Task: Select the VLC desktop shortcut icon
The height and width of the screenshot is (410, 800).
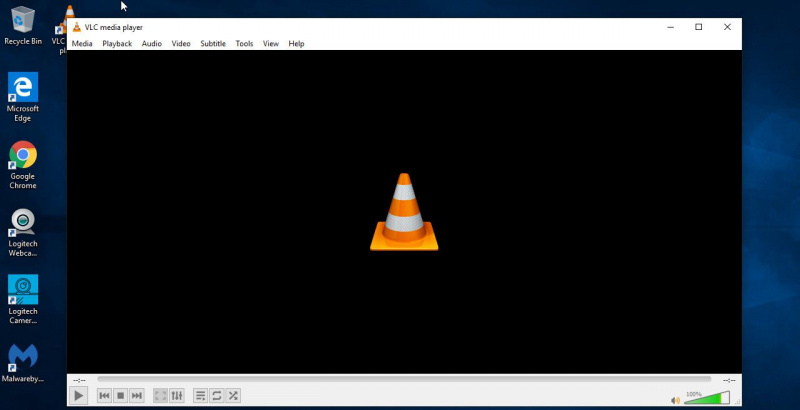Action: tap(60, 30)
